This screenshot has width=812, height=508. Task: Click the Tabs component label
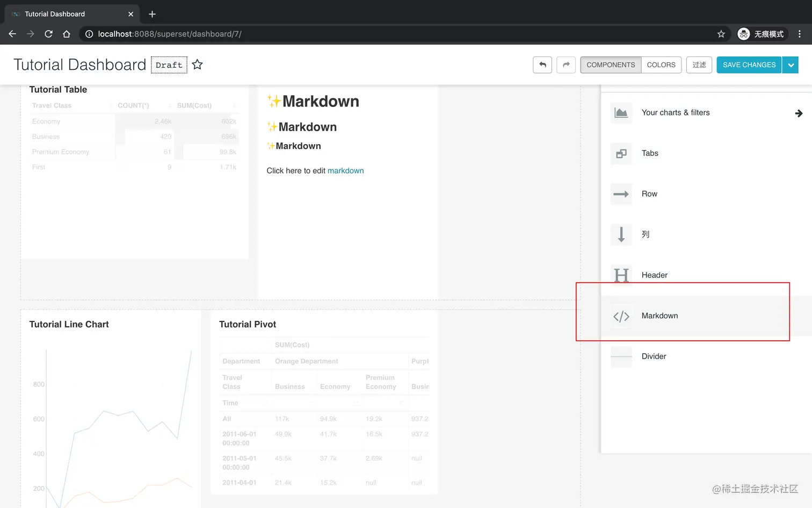coord(650,153)
